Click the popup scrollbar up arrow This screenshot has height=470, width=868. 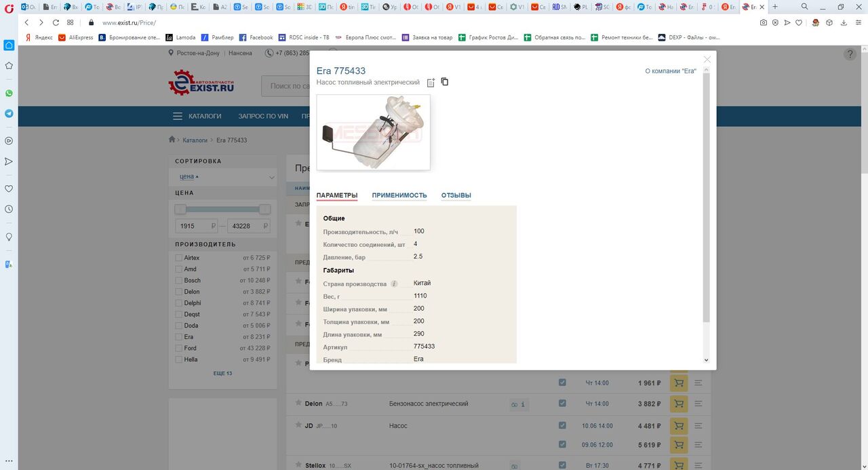point(706,69)
